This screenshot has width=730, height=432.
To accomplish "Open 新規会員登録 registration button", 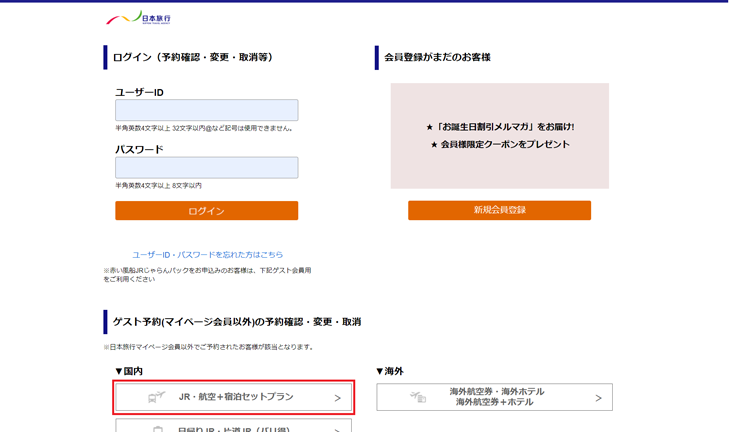I will tap(500, 210).
